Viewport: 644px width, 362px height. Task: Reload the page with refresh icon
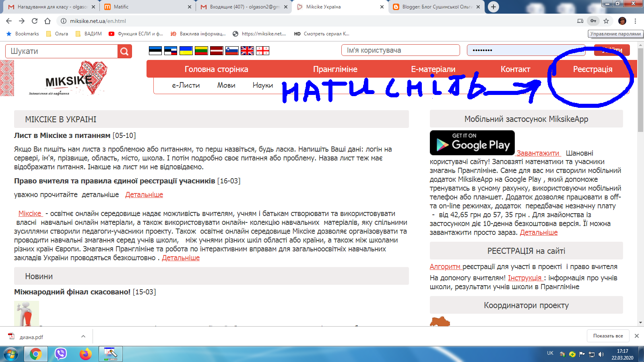(35, 21)
